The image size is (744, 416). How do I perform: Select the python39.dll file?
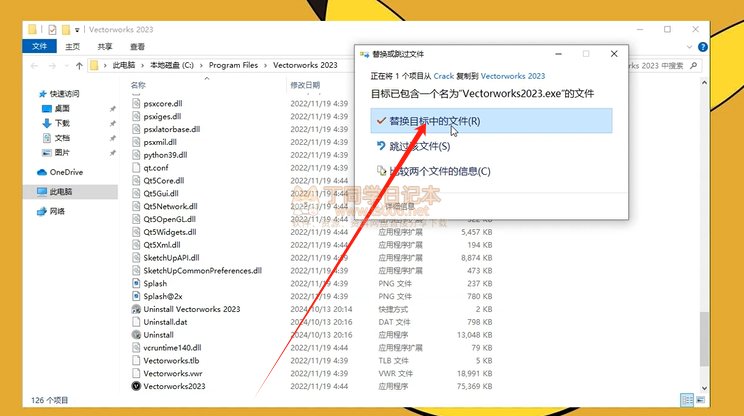165,155
